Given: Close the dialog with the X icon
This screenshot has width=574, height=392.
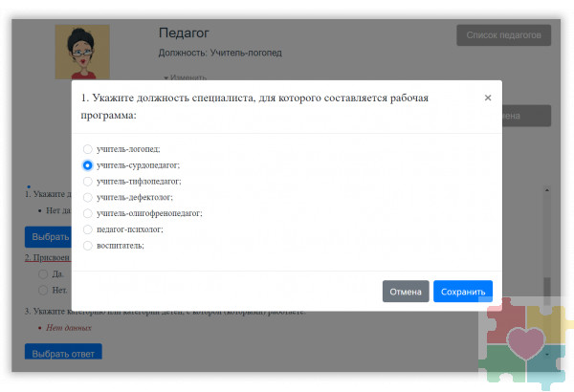Looking at the screenshot, I should point(487,98).
